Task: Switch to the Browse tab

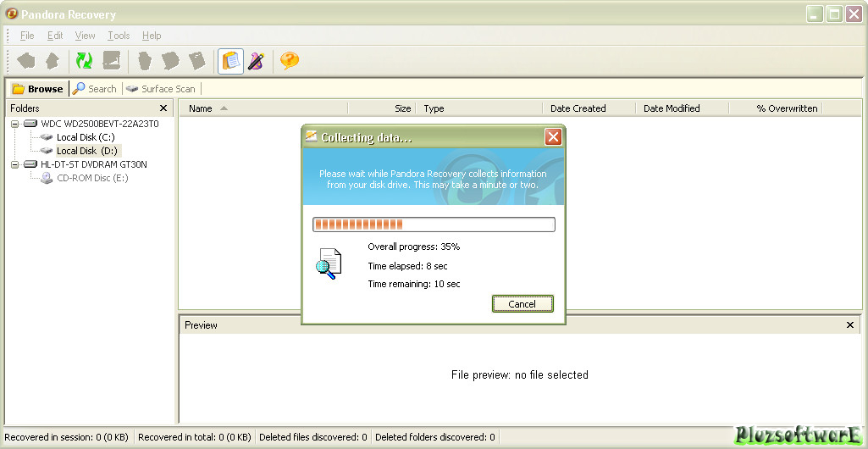Action: click(x=37, y=89)
